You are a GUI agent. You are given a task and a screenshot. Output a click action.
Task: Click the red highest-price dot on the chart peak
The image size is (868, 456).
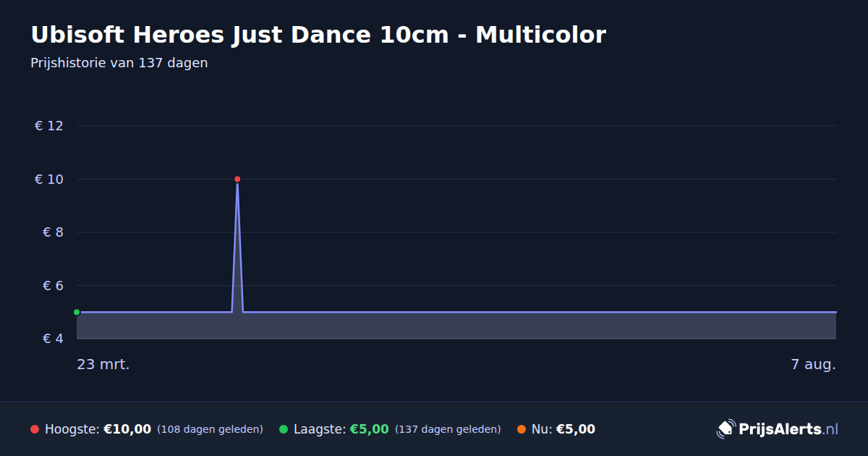237,179
